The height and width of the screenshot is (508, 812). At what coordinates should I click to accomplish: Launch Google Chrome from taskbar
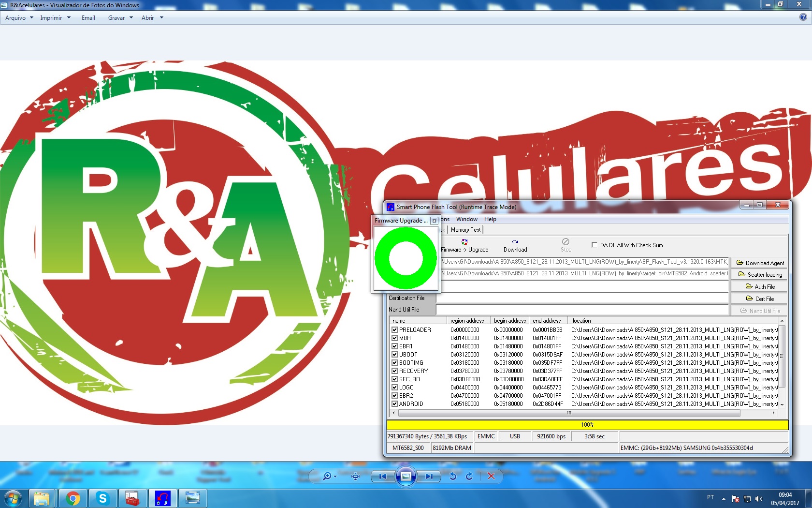click(x=72, y=498)
